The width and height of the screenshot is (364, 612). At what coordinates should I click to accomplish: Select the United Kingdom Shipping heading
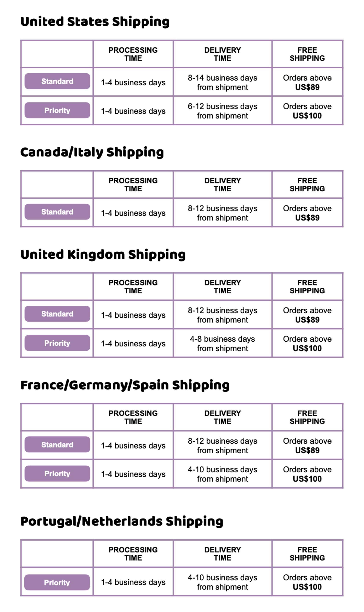[x=103, y=254]
